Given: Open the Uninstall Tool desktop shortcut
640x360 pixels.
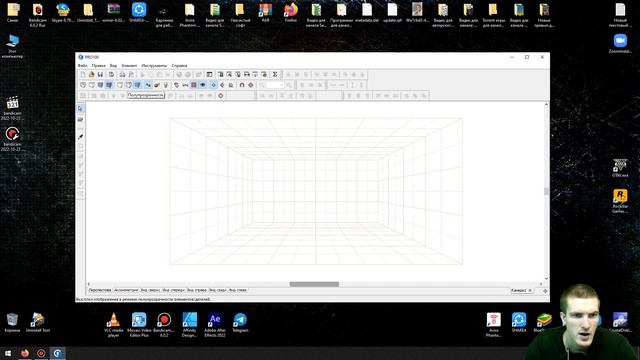Looking at the screenshot, I should click(x=38, y=322).
